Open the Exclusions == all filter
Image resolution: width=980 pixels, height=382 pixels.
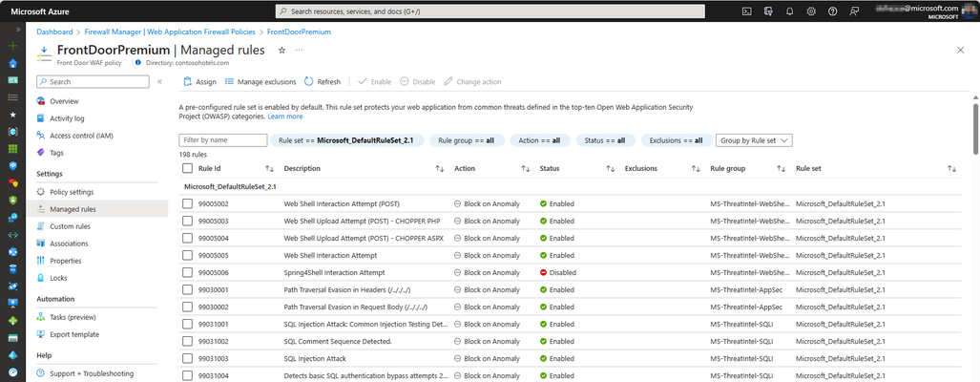pyautogui.click(x=677, y=140)
